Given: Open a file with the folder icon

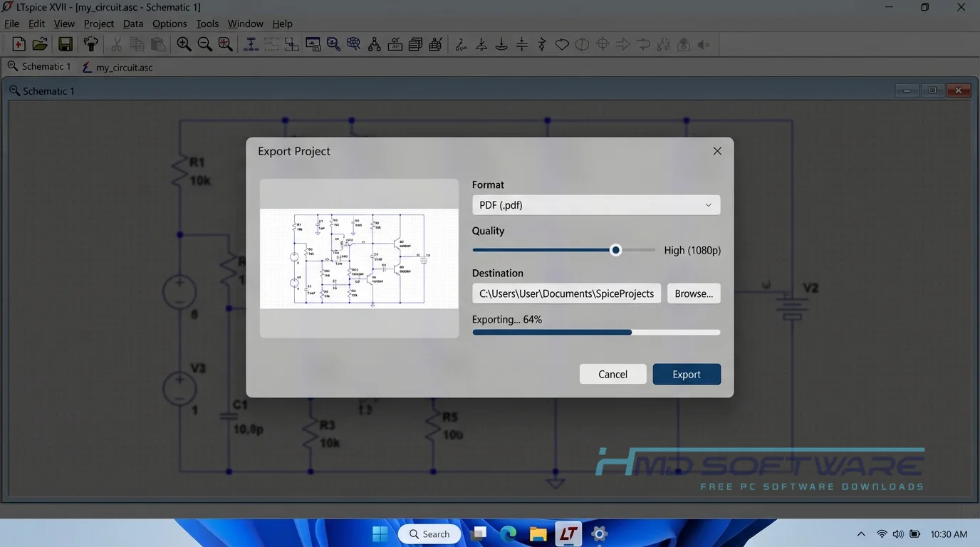Looking at the screenshot, I should pos(40,44).
